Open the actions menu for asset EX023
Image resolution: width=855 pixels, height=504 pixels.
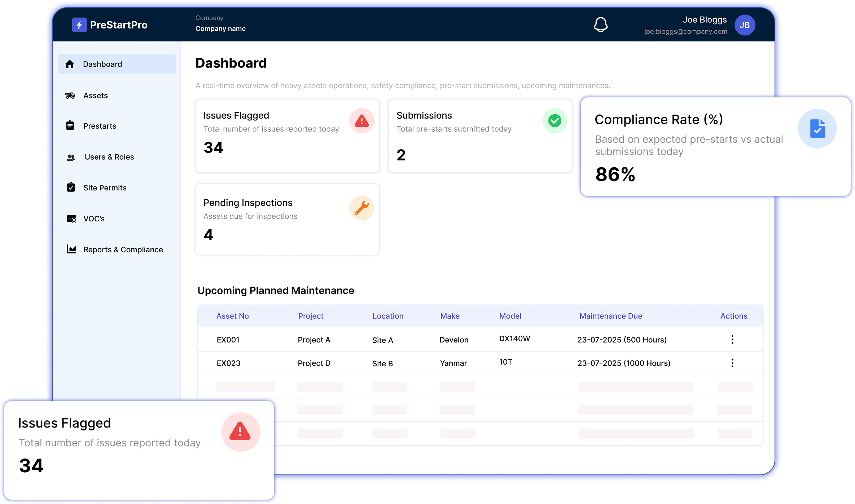(732, 363)
